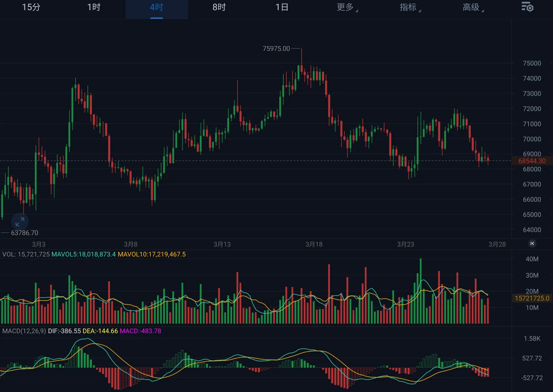Click the 3月18 date on time axis
The height and width of the screenshot is (392, 553).
tap(314, 244)
